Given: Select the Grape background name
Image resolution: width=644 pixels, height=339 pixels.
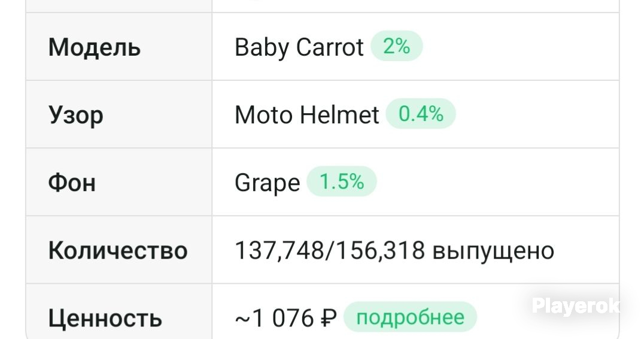Looking at the screenshot, I should click(268, 183).
